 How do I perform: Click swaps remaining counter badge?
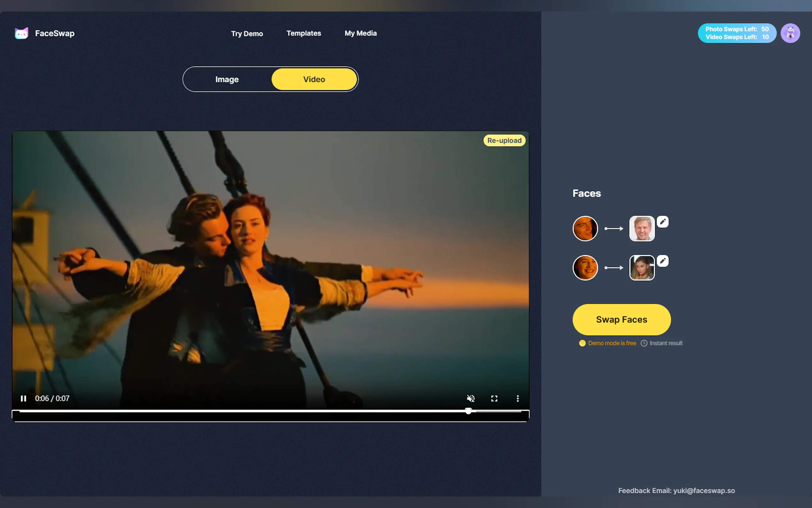737,33
